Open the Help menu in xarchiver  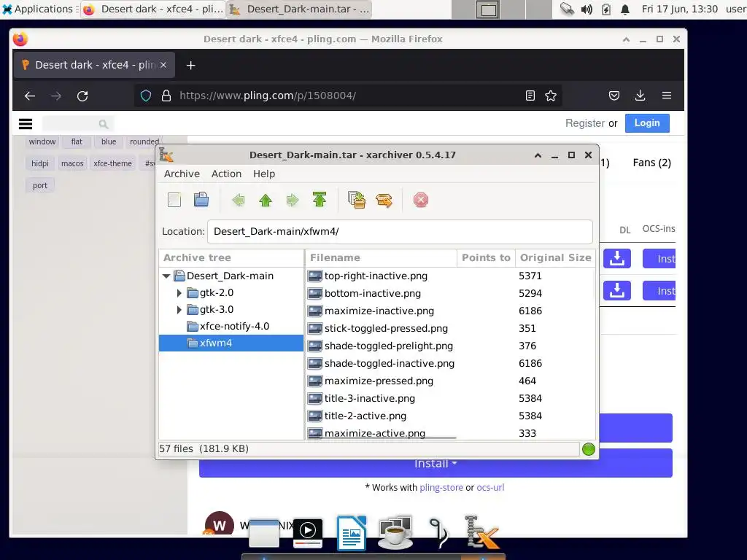click(264, 174)
